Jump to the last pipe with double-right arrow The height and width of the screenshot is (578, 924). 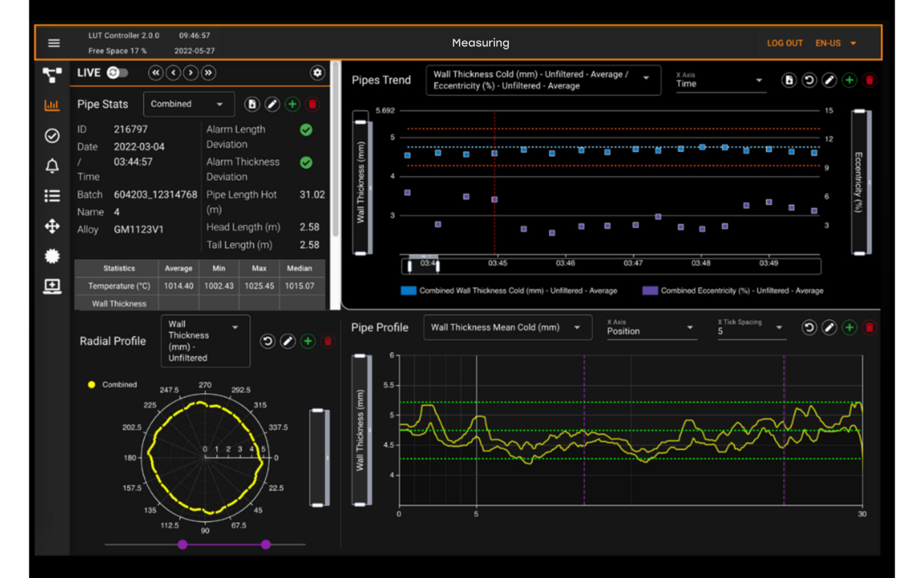209,72
